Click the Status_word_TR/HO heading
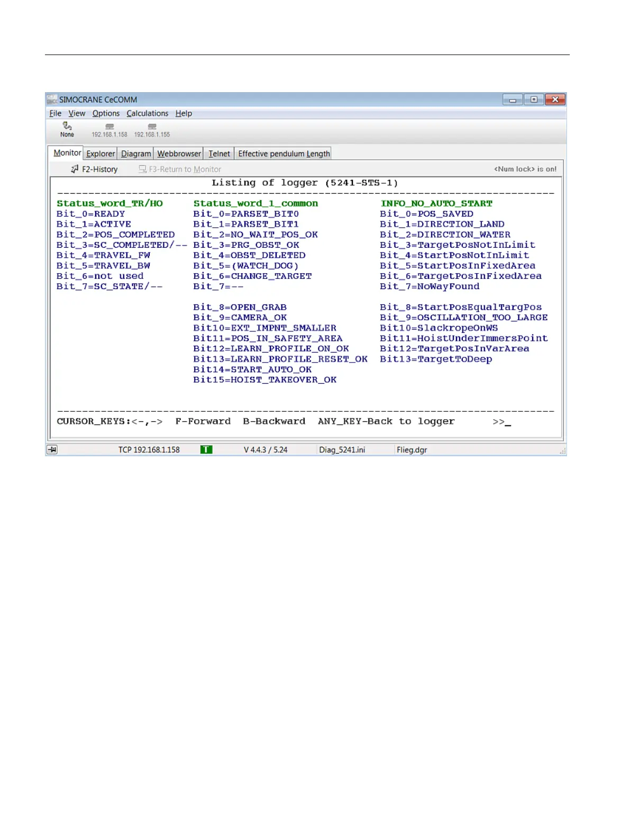This screenshot has height=840, width=630. (x=109, y=203)
